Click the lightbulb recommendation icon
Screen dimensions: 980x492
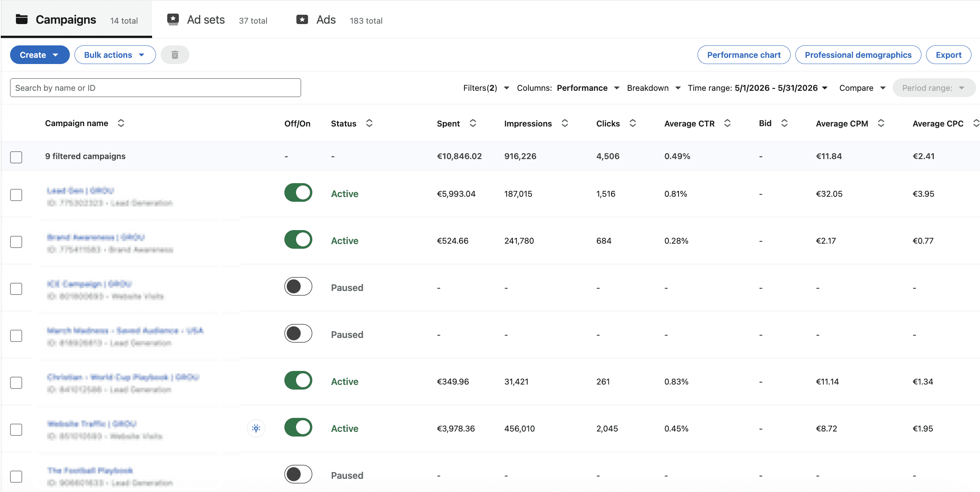256,428
